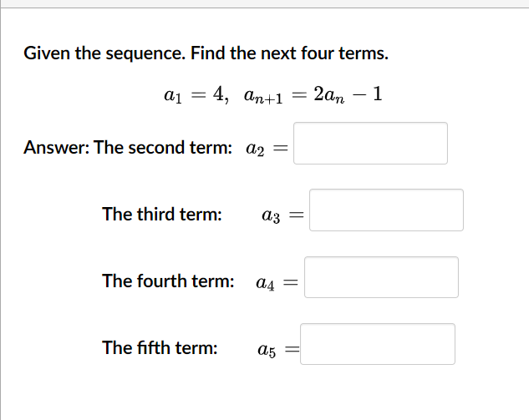This screenshot has height=420, width=529.
Task: Click 'The fourth term:' label
Action: [x=168, y=281]
